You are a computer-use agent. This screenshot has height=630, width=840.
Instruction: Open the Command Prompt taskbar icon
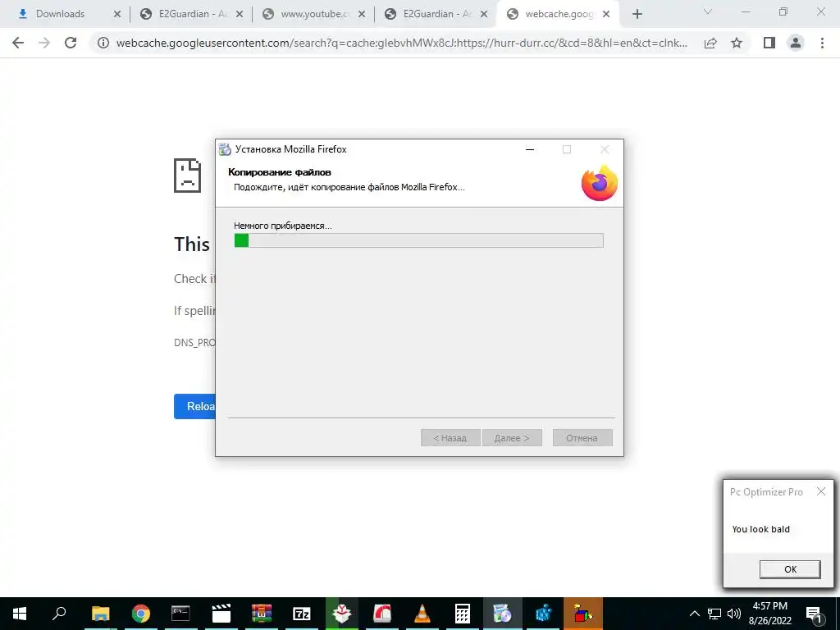point(180,614)
